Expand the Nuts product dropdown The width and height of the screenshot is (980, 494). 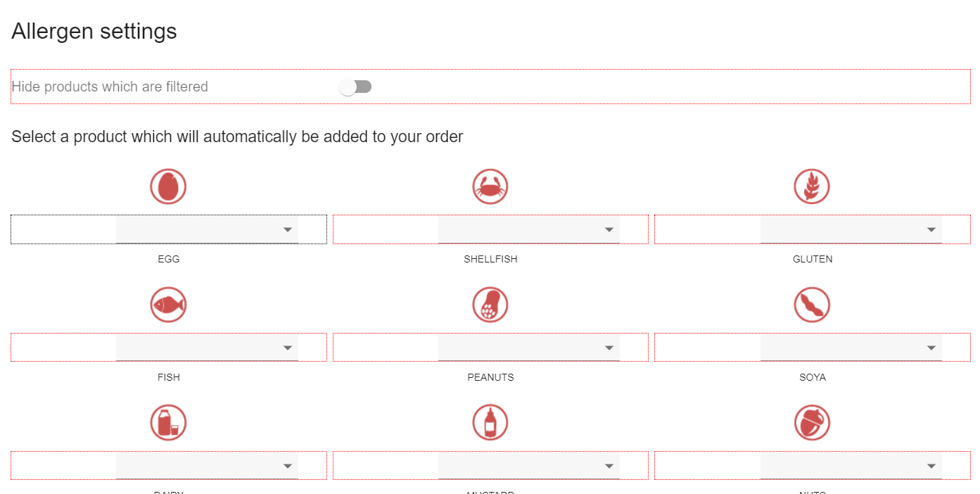click(x=851, y=466)
